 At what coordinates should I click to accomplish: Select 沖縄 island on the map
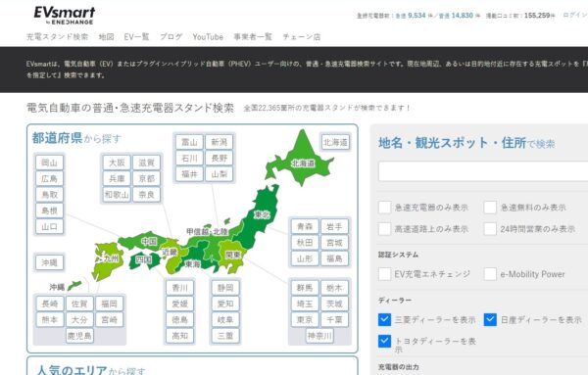[74, 286]
